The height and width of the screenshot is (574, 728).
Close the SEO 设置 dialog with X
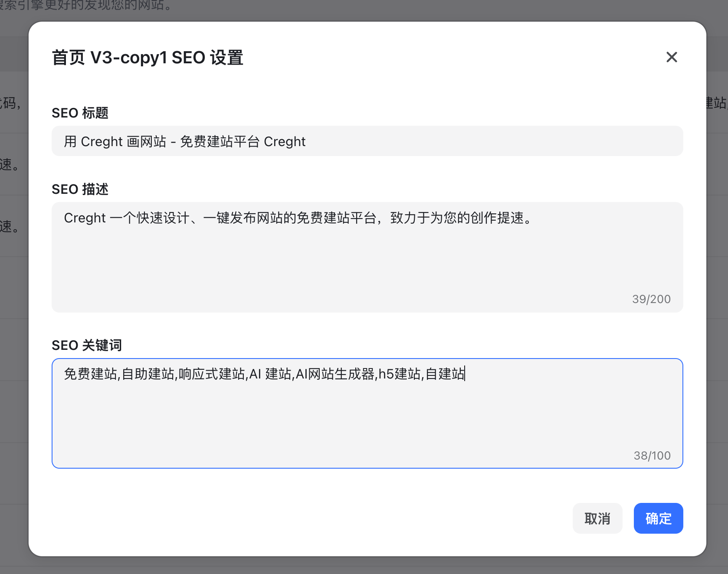pos(672,57)
